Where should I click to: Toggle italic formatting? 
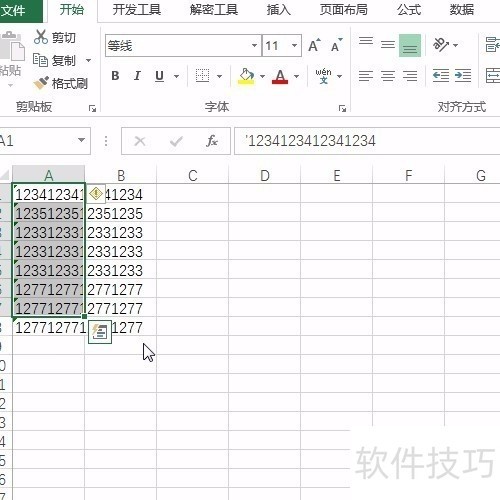pos(137,76)
